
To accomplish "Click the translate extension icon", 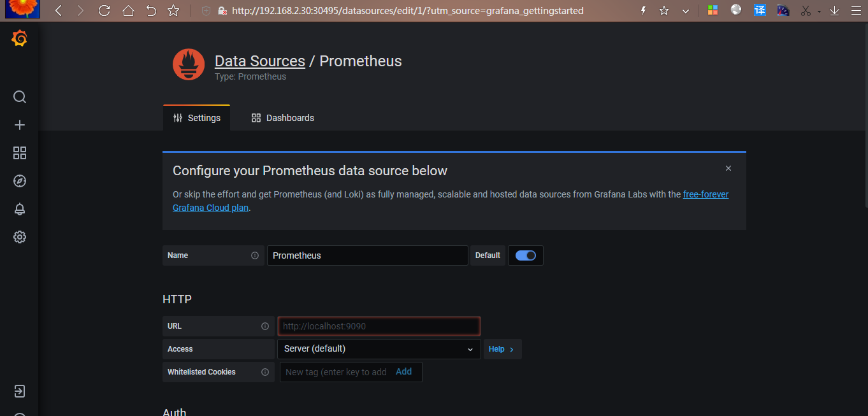I will point(760,10).
